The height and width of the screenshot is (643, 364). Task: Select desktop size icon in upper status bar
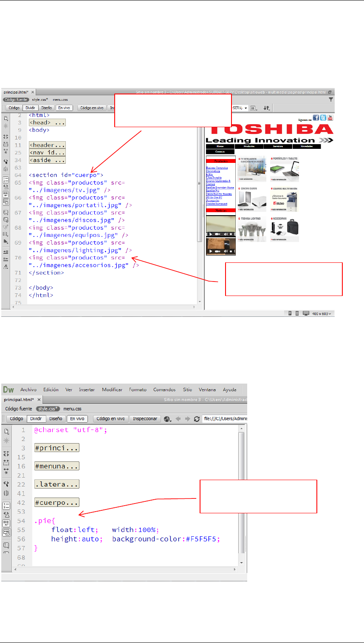click(x=305, y=313)
